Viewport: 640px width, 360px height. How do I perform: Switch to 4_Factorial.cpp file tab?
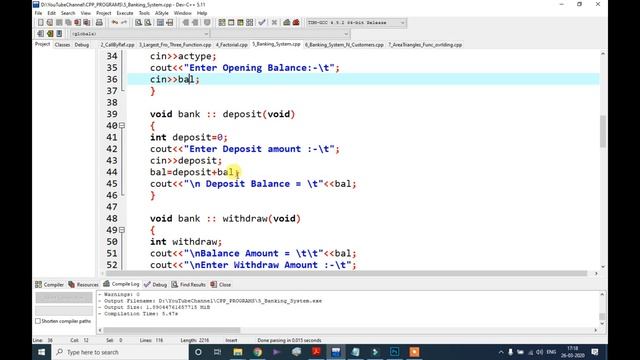click(x=231, y=45)
